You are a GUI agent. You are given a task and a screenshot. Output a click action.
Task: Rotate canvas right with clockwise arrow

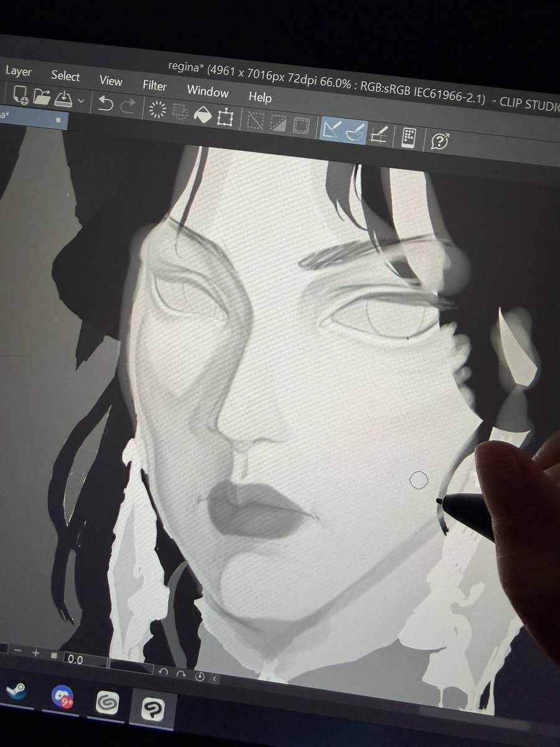point(181,674)
